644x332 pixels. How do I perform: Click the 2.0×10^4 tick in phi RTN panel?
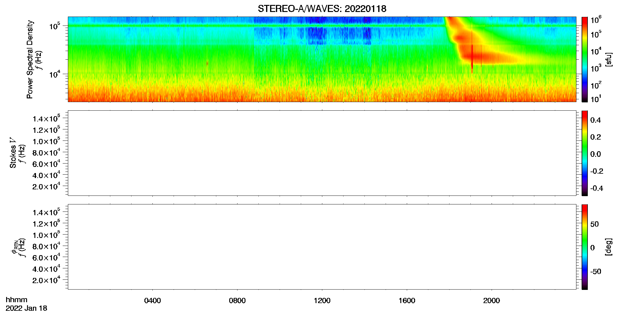pos(46,280)
